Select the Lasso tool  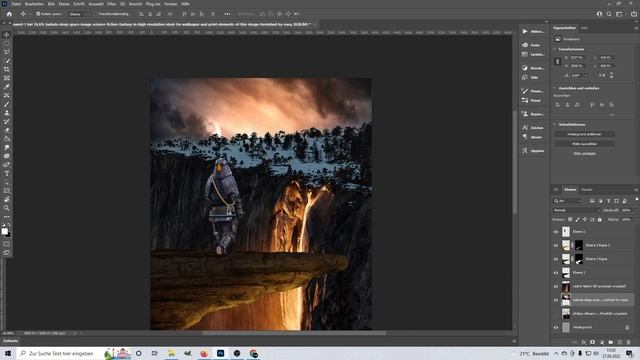tap(7, 52)
